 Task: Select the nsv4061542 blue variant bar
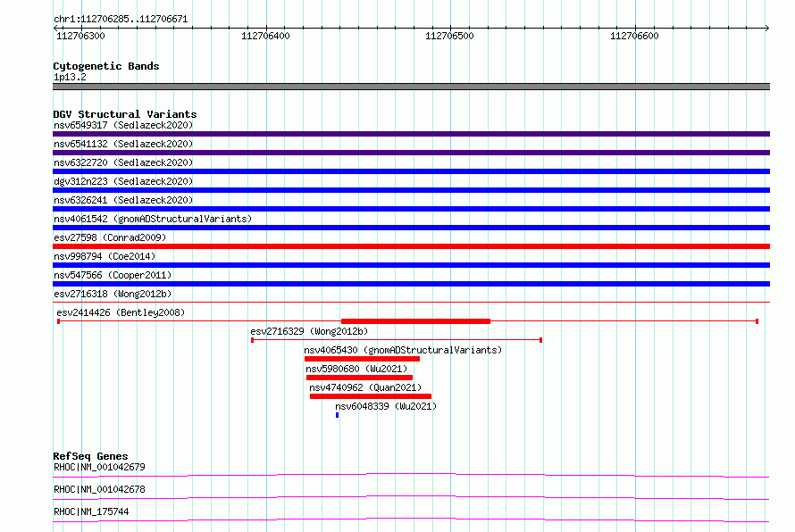pos(411,228)
